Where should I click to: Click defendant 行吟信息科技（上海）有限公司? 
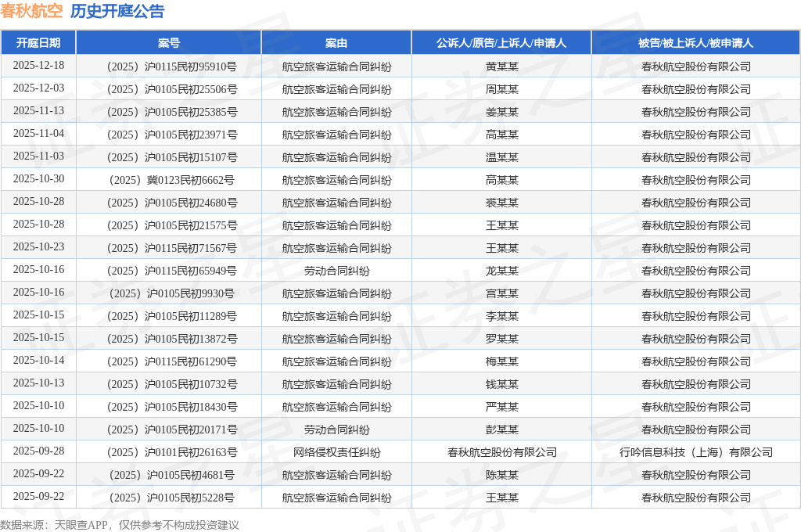pyautogui.click(x=695, y=452)
